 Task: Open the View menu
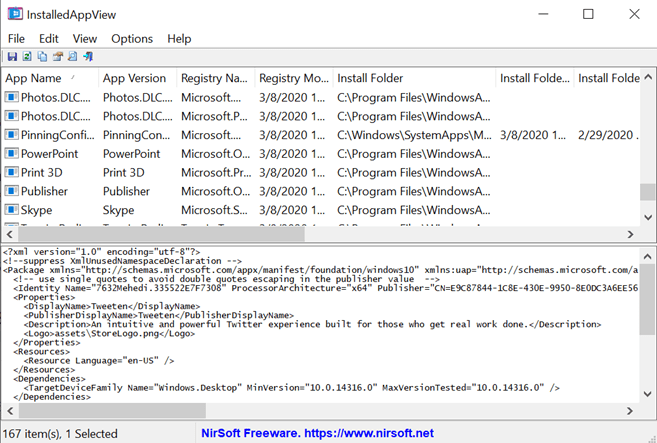click(x=85, y=39)
